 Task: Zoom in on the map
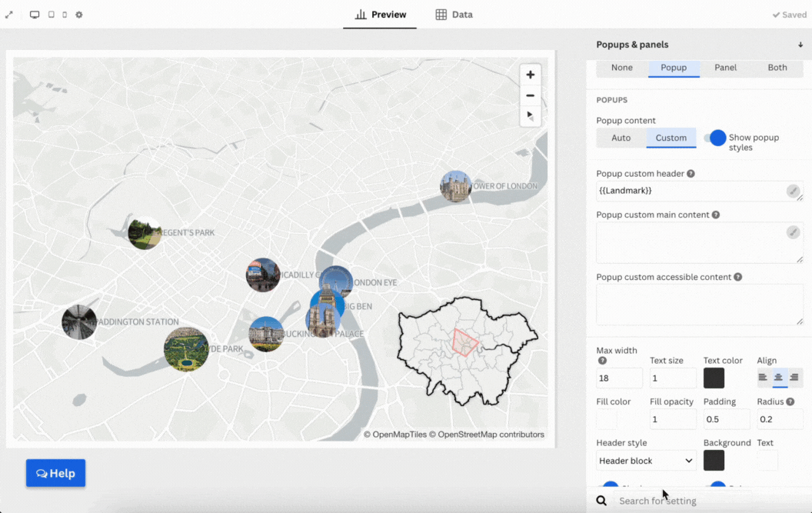tap(530, 75)
